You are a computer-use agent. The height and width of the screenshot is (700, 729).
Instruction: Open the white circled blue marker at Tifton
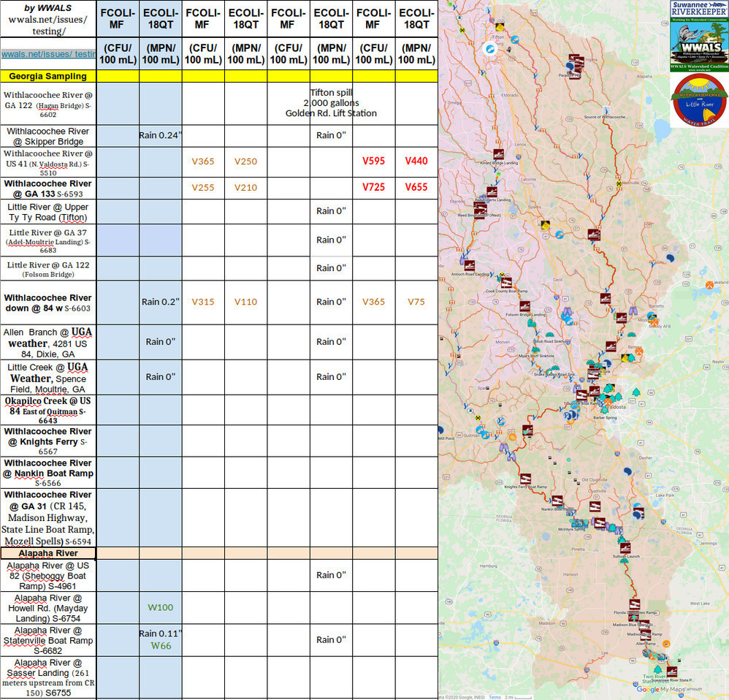click(x=489, y=48)
